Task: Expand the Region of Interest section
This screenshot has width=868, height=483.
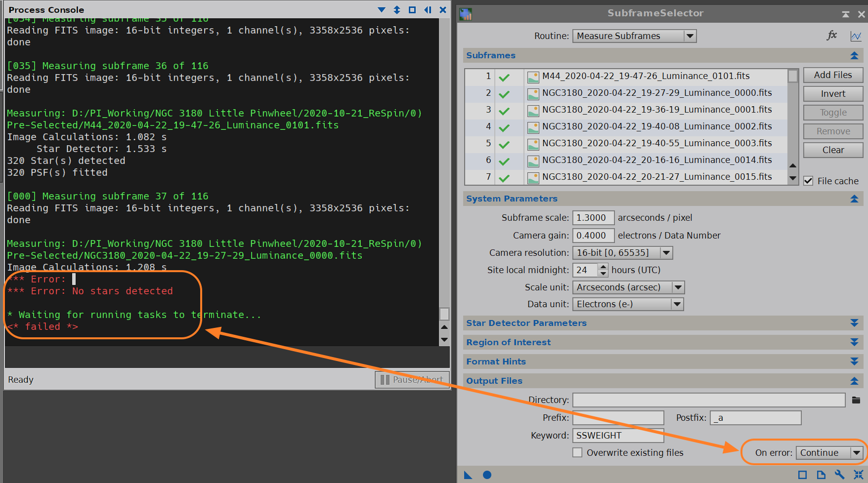Action: click(x=854, y=342)
